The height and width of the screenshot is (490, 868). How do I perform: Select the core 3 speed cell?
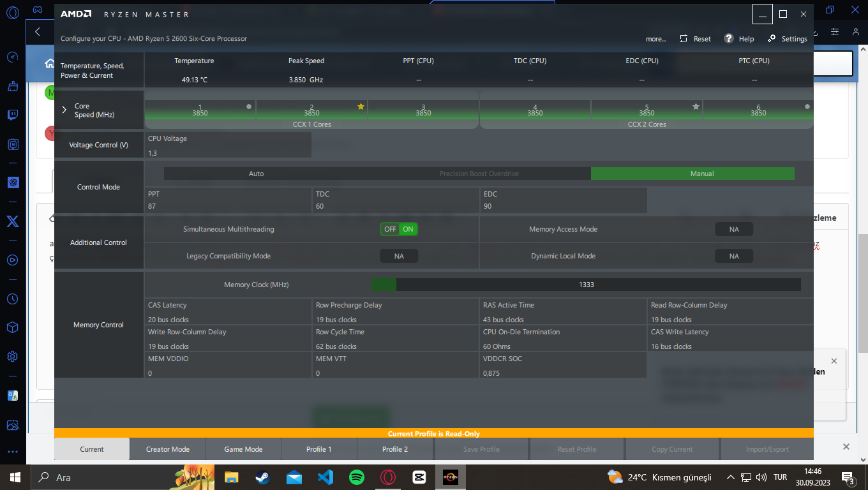tap(423, 110)
